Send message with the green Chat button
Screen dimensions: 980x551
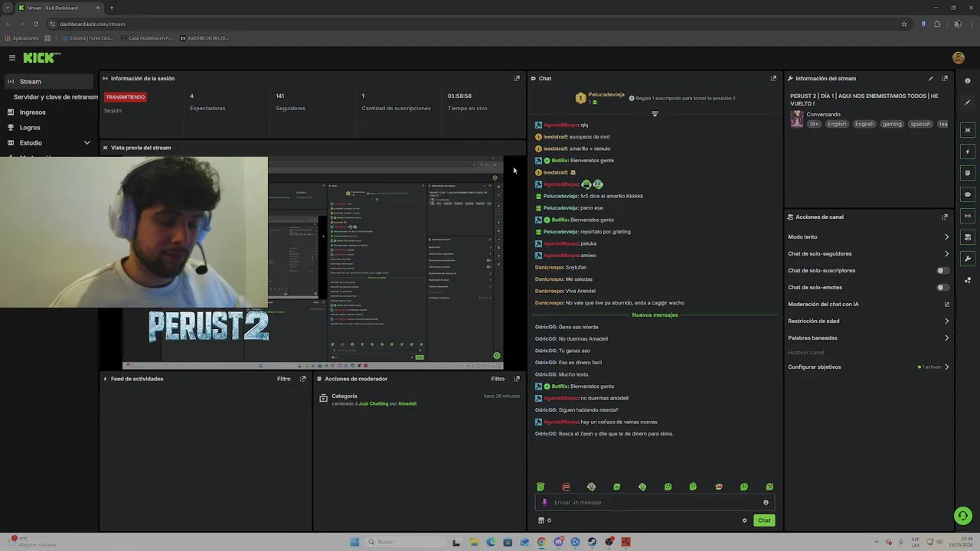(764, 520)
